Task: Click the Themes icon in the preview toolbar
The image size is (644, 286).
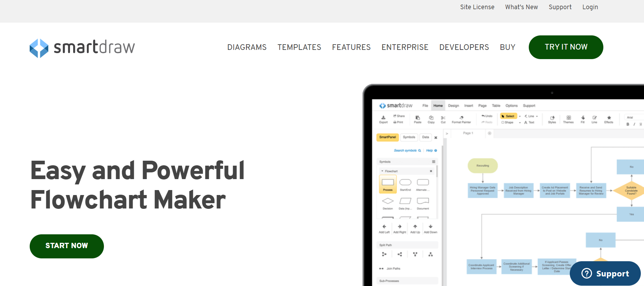Action: [568, 119]
